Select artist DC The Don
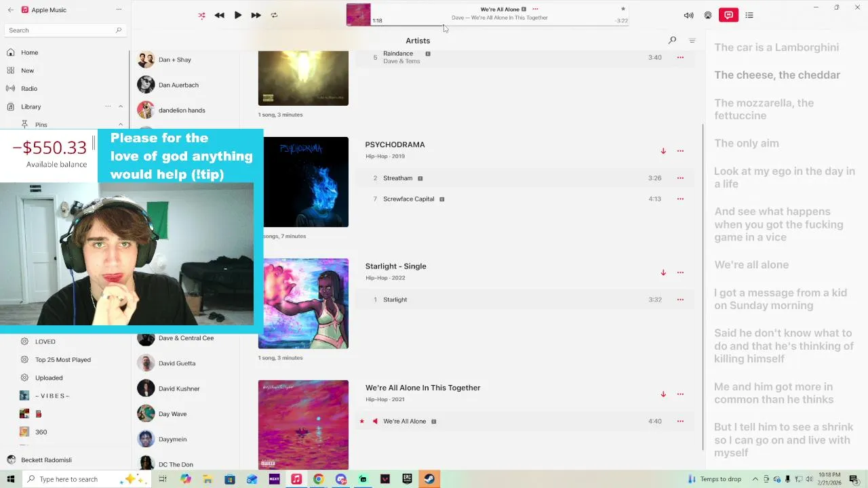Image resolution: width=868 pixels, height=488 pixels. (176, 464)
